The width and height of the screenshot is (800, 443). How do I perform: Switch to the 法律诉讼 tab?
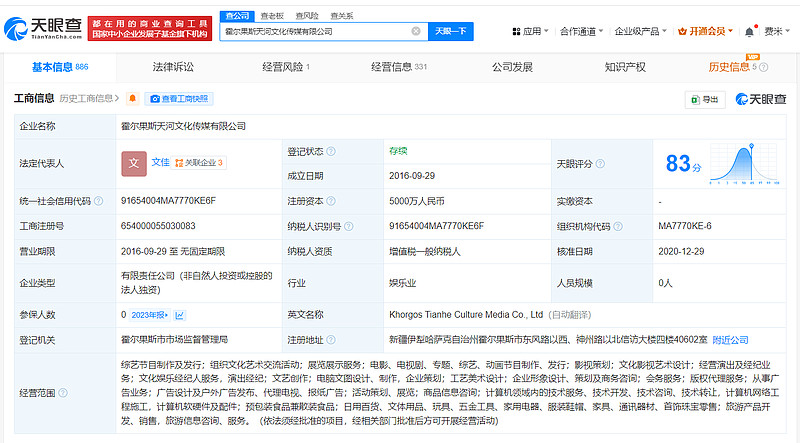(x=173, y=67)
